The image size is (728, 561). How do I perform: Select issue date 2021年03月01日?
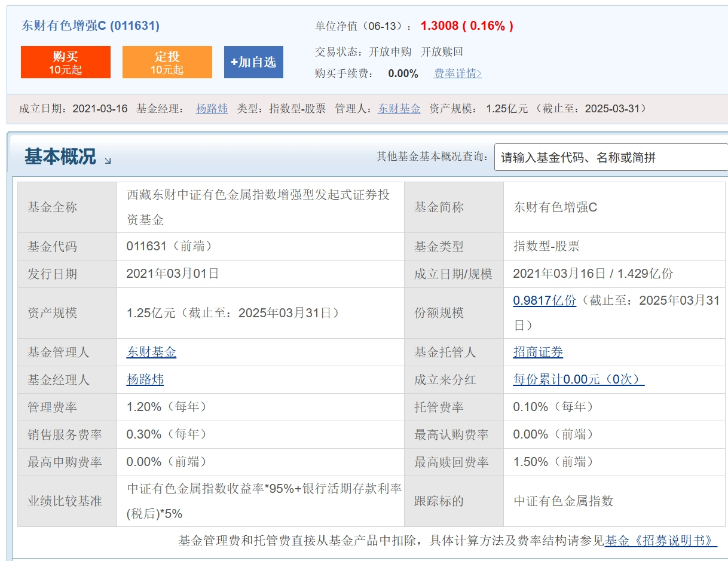173,274
